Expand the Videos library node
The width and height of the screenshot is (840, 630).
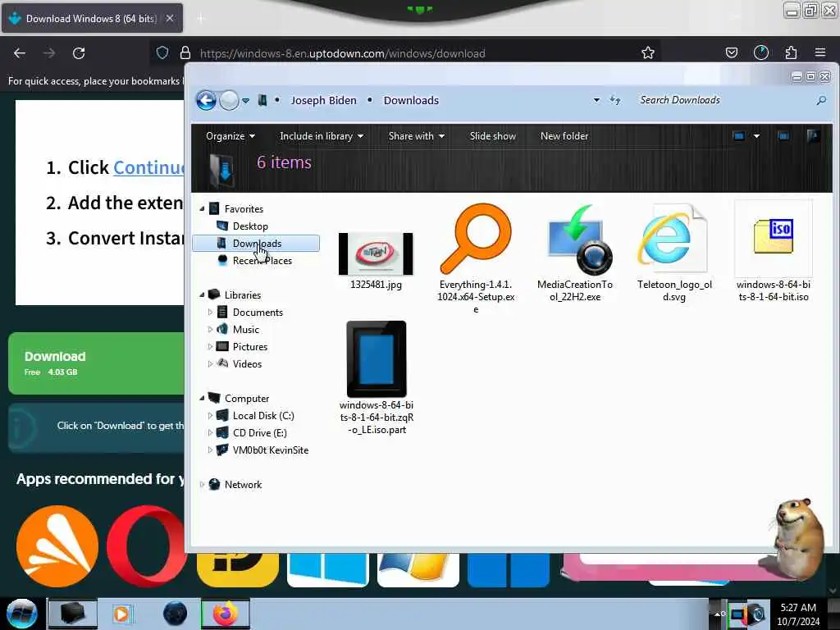pos(210,363)
